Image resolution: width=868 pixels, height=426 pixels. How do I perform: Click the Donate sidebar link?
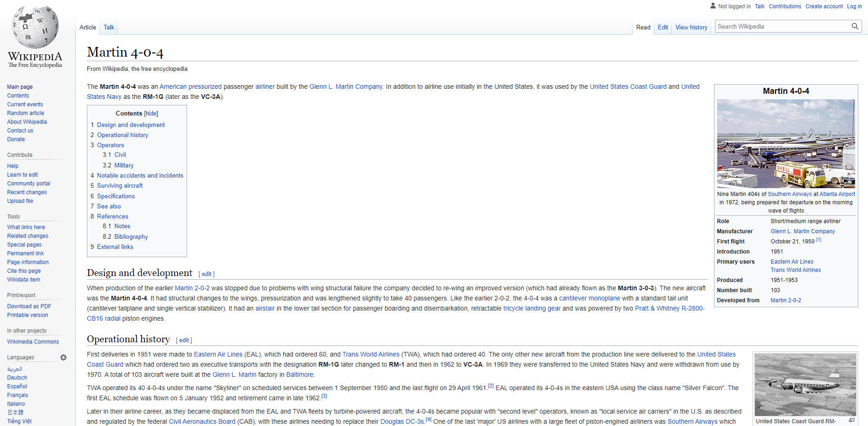[16, 139]
